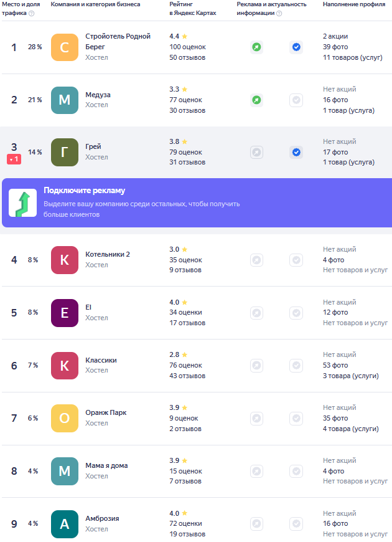Open the orange 'С' avatar of Стройотель Родной Берег
The image size is (392, 542).
[65, 47]
